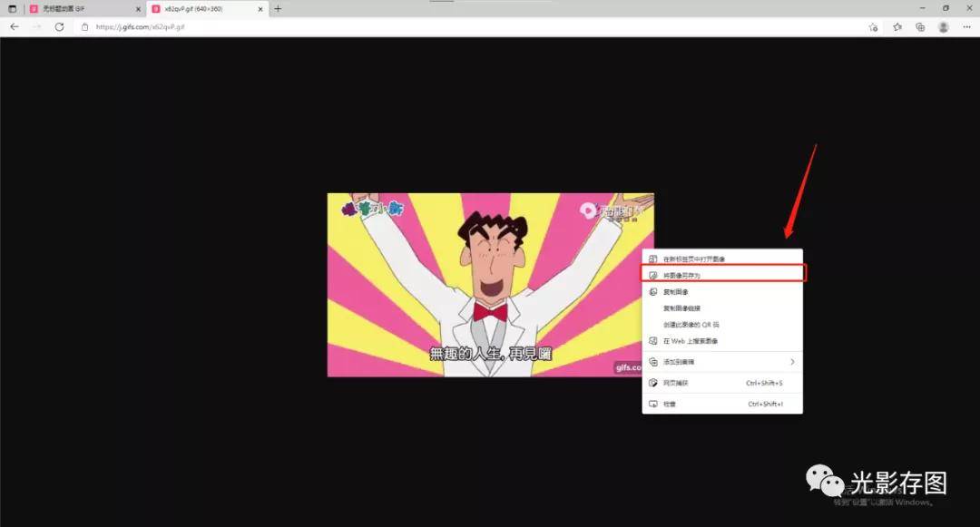The width and height of the screenshot is (980, 527).
Task: Open the Collections icon in toolbar
Action: [920, 27]
